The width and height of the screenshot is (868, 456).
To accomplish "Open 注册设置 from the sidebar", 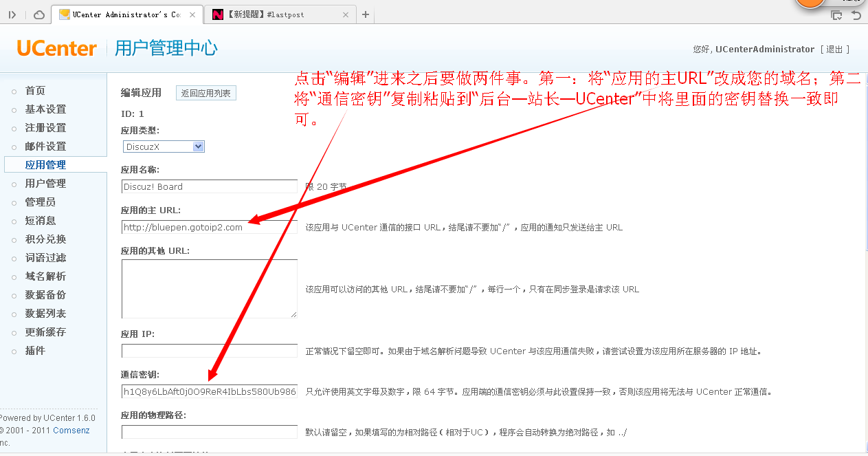I will pos(45,128).
